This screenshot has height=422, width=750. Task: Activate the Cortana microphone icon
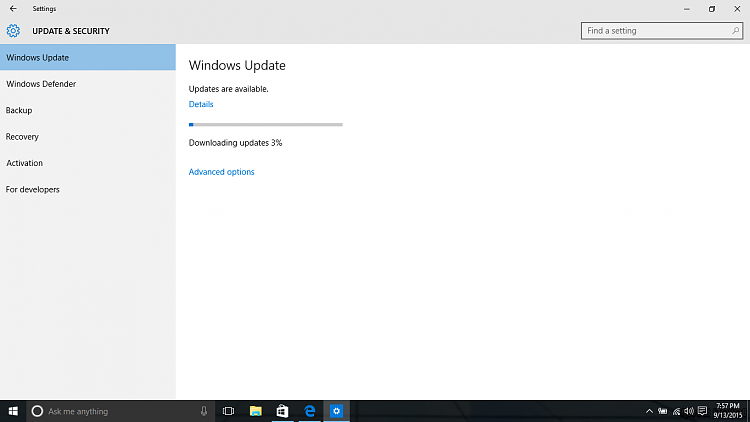(204, 411)
